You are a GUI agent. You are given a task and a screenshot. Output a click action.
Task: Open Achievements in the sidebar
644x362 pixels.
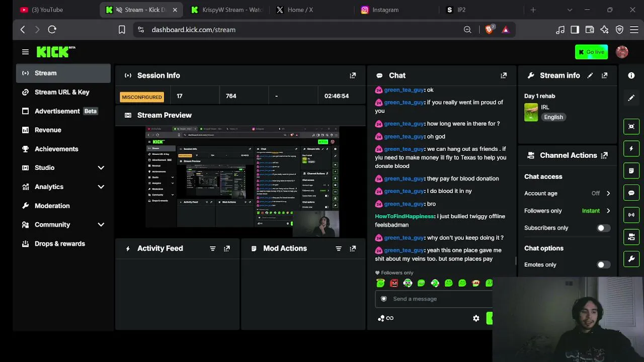(x=63, y=149)
